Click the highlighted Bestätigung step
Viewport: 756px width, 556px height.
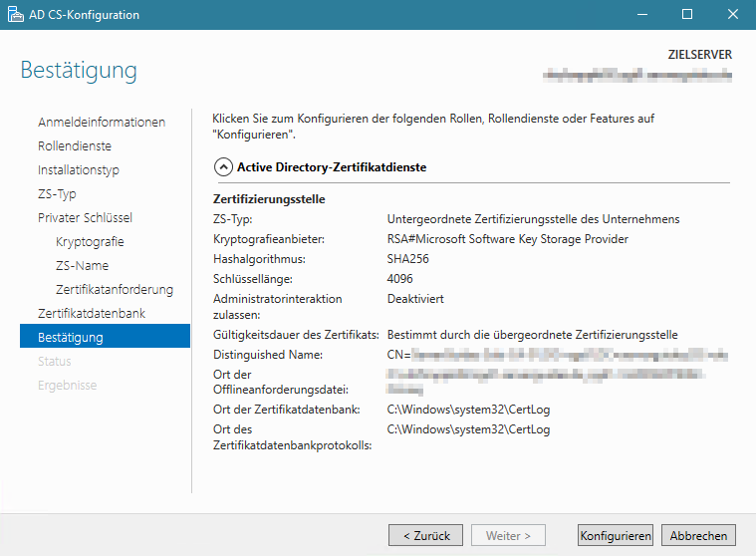click(x=106, y=336)
